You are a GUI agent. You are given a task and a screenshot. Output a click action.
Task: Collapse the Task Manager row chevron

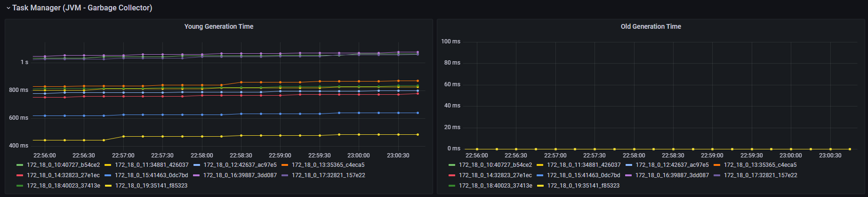8,8
